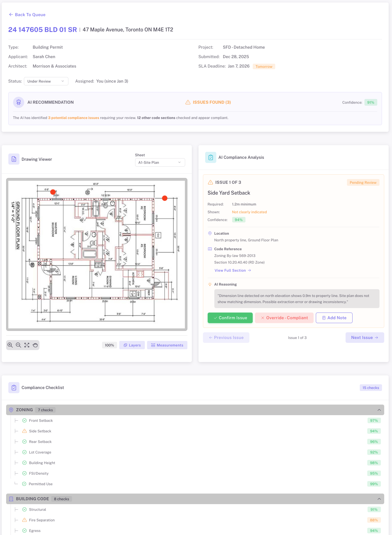Go to the Next Issue
This screenshot has height=535, width=392.
364,338
